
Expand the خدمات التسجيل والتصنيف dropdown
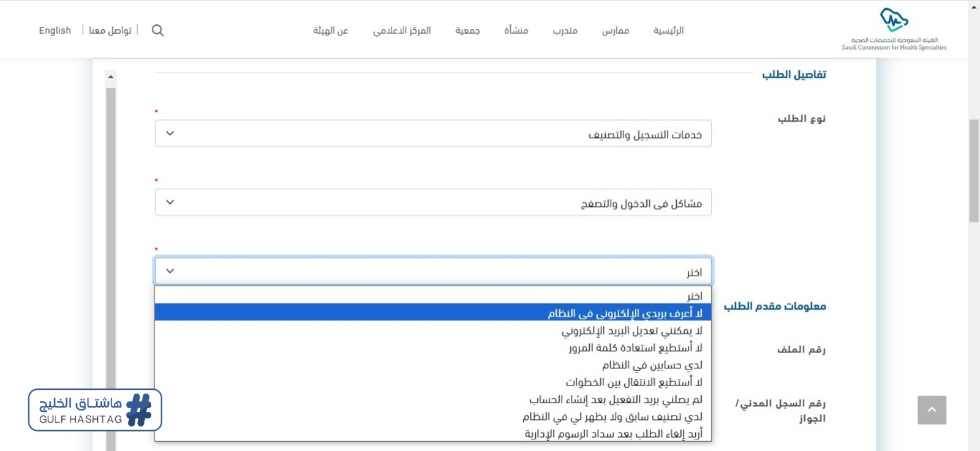pos(432,133)
